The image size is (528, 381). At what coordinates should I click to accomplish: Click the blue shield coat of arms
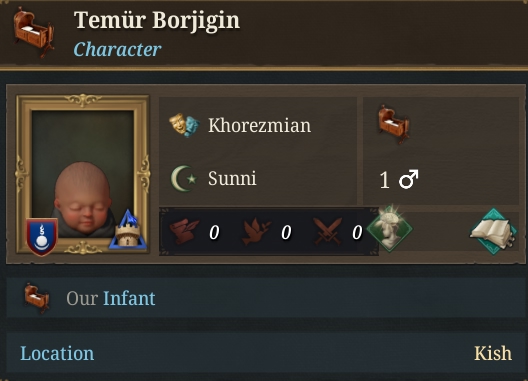coord(42,237)
